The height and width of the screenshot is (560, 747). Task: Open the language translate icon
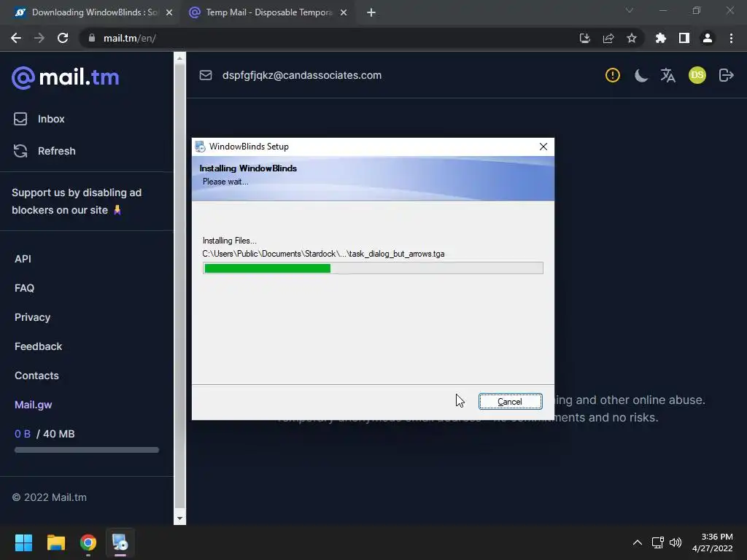click(668, 75)
